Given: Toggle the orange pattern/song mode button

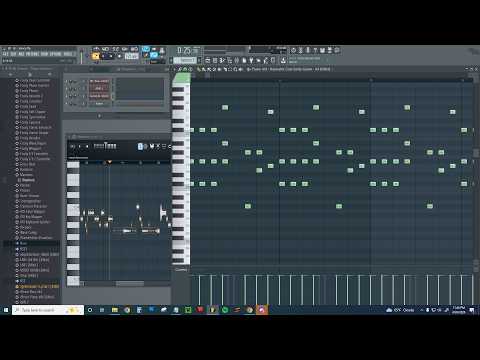Looking at the screenshot, I should (95, 56).
